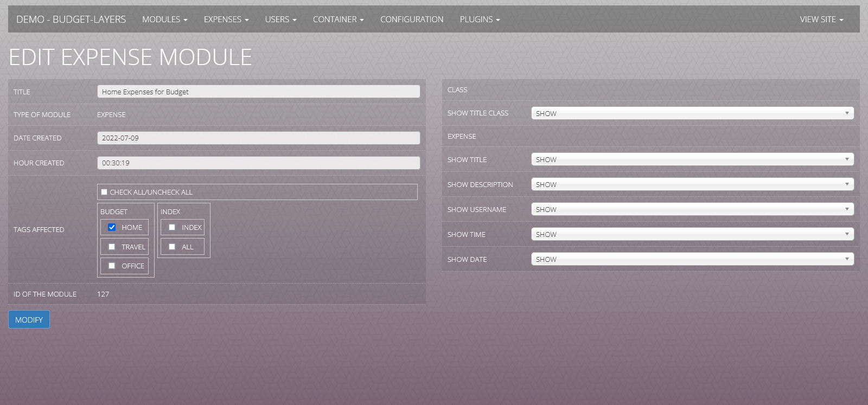Image resolution: width=868 pixels, height=405 pixels.
Task: Enable the TRAVEL tag checkbox
Action: [x=112, y=247]
